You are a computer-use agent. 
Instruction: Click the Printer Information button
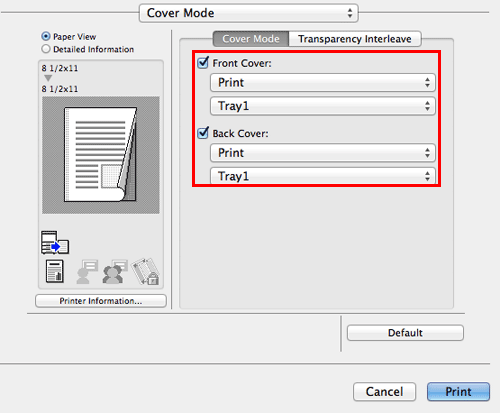[101, 301]
